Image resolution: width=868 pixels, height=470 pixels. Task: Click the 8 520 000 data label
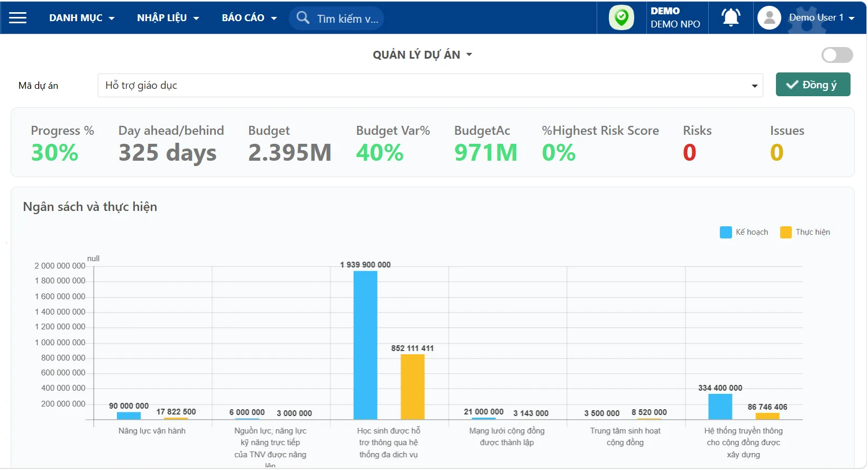pyautogui.click(x=649, y=413)
